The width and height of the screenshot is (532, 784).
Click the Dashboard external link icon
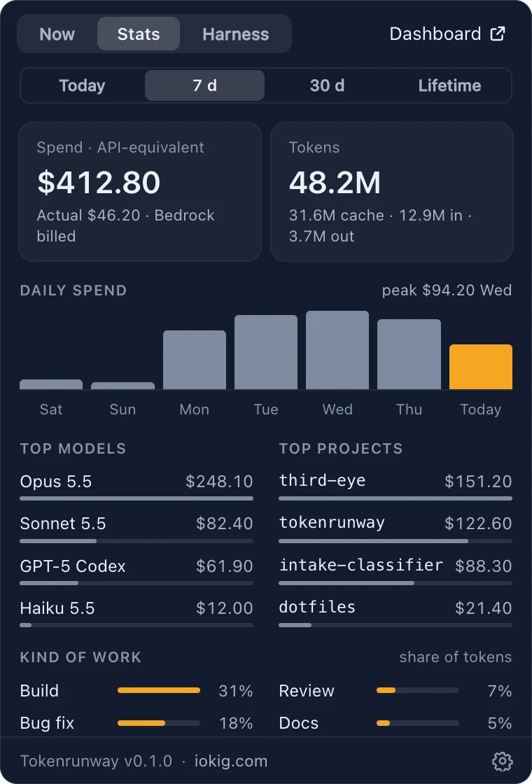tap(498, 34)
